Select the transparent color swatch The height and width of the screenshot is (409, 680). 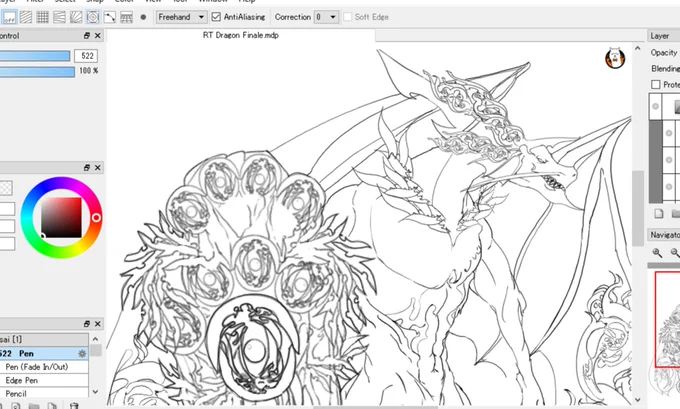[x=5, y=188]
